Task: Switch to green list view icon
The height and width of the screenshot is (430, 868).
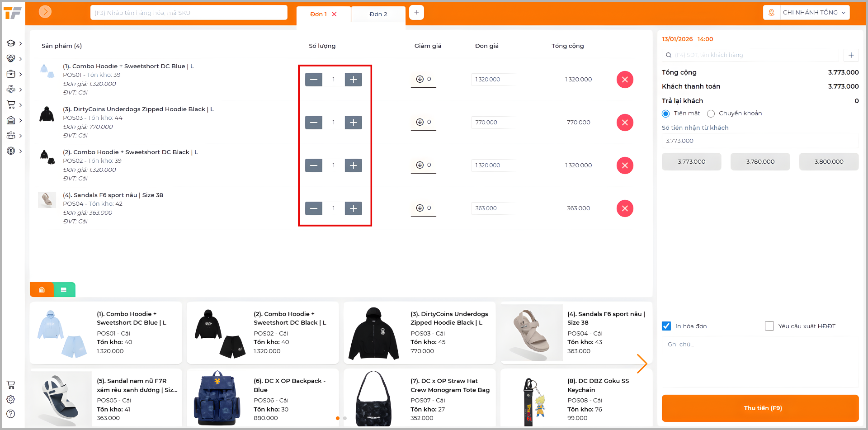Action: (64, 289)
